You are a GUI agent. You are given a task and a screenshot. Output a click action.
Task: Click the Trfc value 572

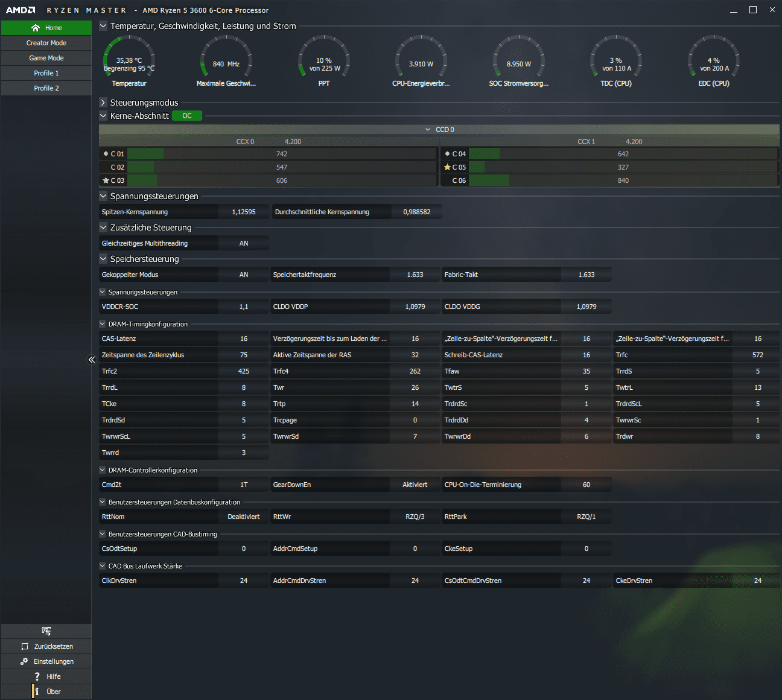[x=758, y=355]
